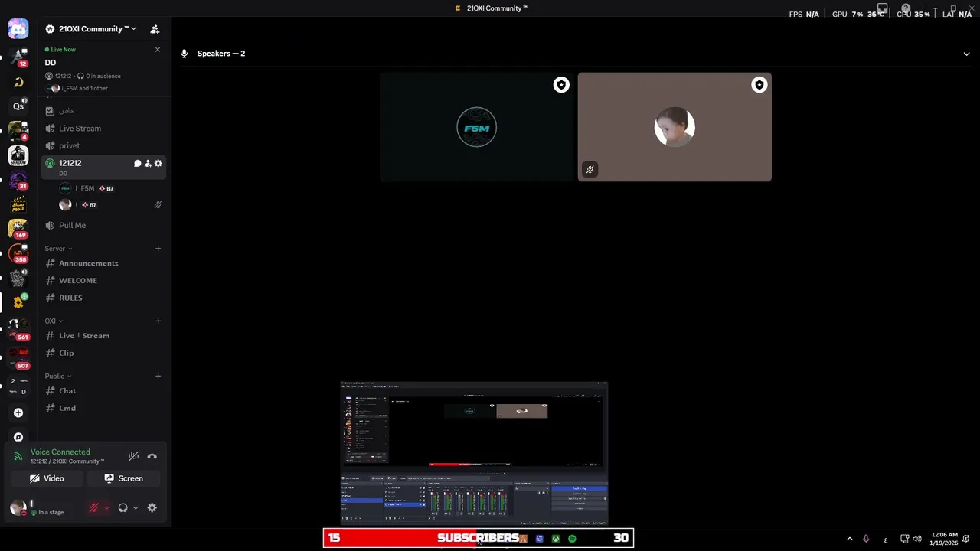The image size is (980, 551).
Task: Click own avatar in user panel
Action: click(18, 507)
